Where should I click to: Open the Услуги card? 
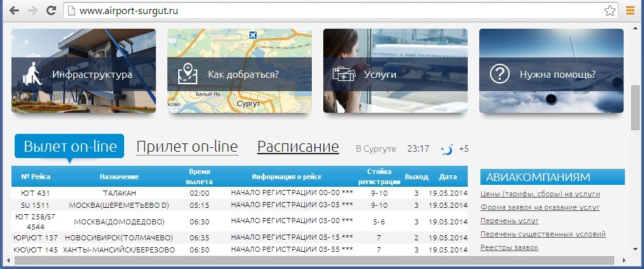click(395, 71)
